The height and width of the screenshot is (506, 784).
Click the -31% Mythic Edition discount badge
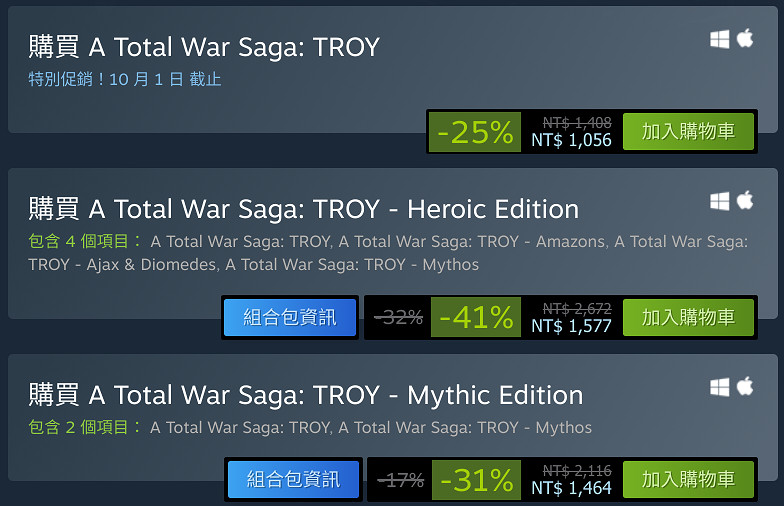coord(476,479)
